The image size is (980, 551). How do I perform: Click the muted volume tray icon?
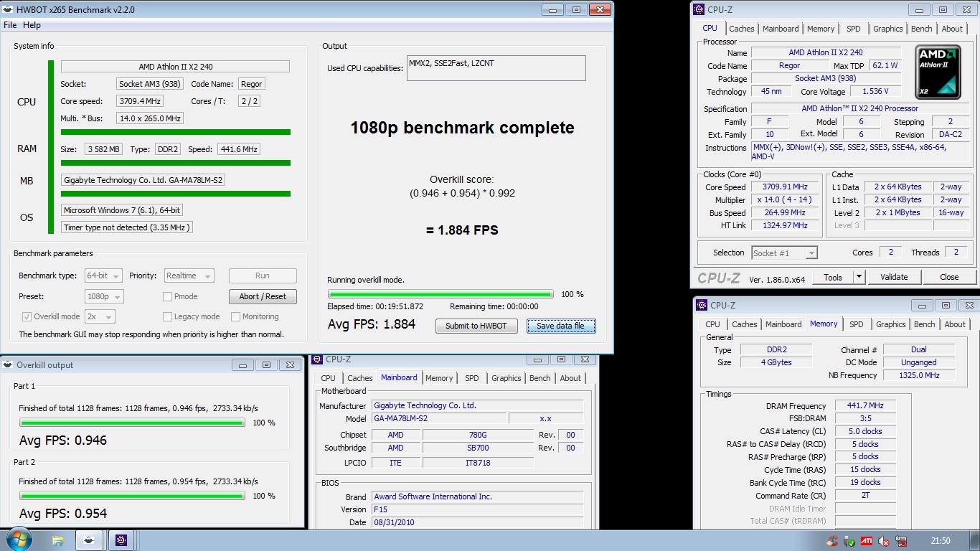pyautogui.click(x=884, y=541)
